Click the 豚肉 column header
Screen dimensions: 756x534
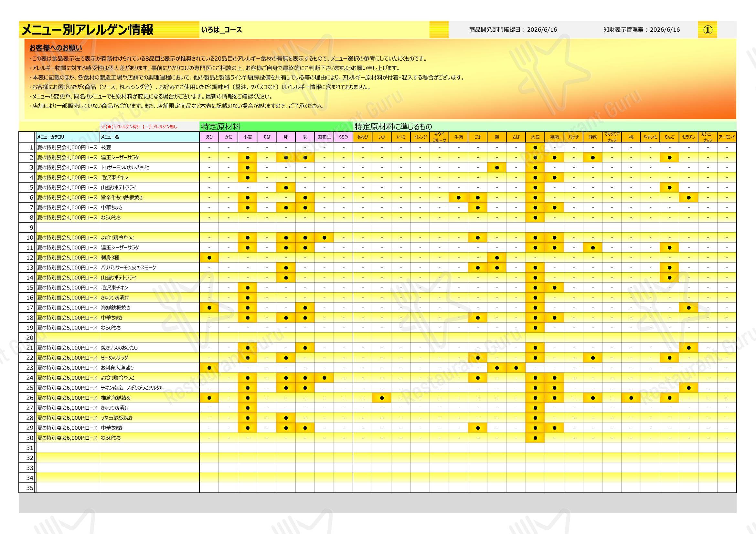pos(593,137)
